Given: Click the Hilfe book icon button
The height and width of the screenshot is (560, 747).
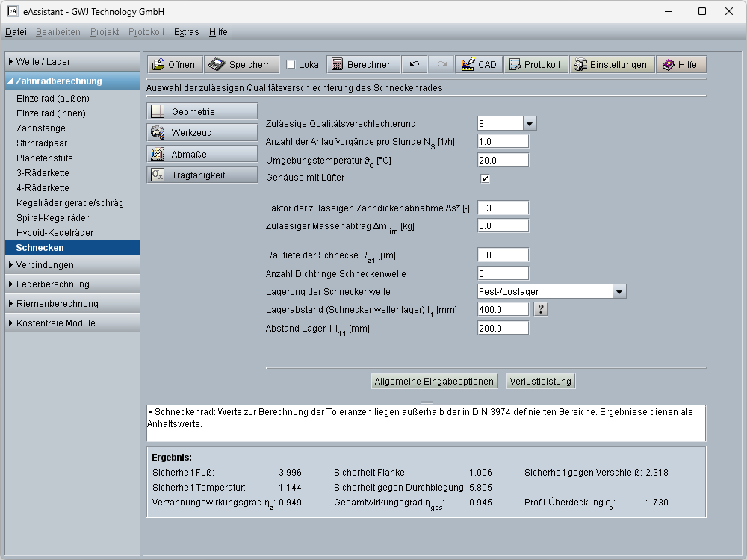Looking at the screenshot, I should click(681, 65).
